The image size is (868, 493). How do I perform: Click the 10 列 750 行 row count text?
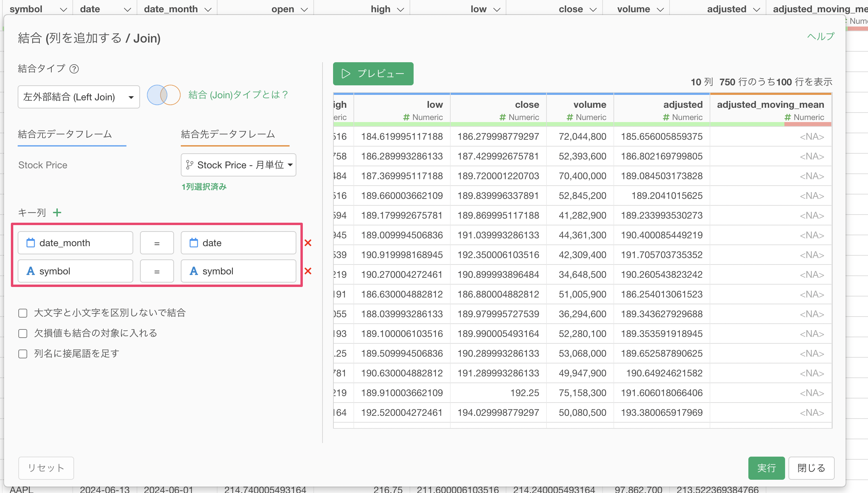(761, 82)
